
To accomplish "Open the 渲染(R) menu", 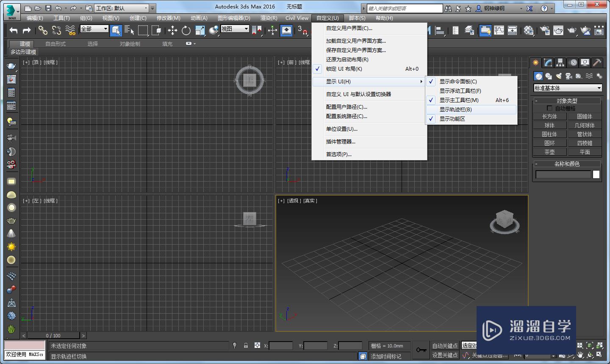I will pos(269,18).
